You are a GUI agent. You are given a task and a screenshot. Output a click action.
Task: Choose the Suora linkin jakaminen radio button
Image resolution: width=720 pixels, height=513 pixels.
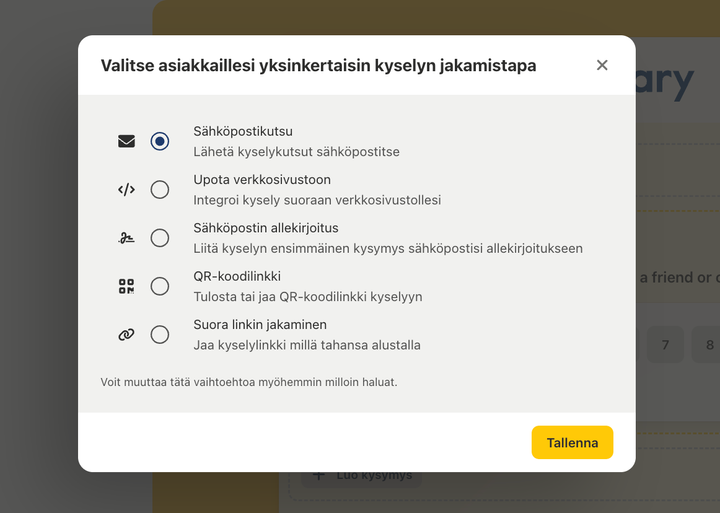click(160, 335)
